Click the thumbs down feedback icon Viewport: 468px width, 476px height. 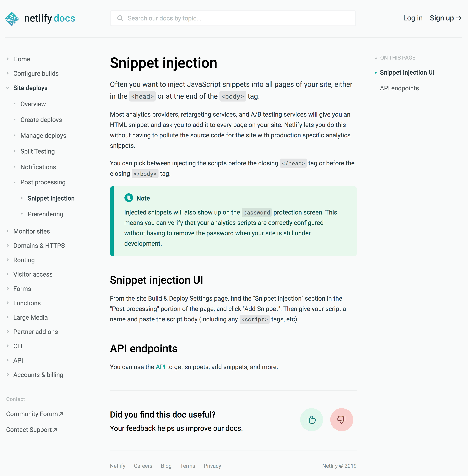[342, 420]
